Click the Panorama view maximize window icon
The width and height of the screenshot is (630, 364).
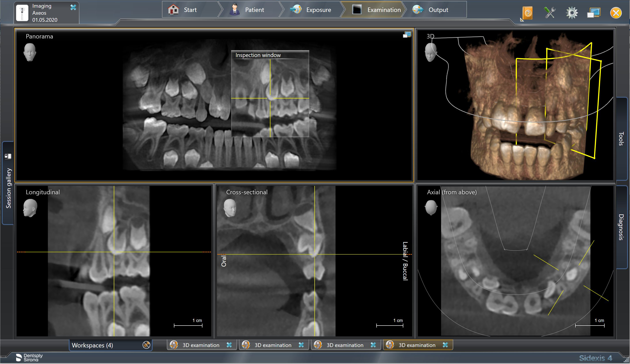tap(407, 35)
